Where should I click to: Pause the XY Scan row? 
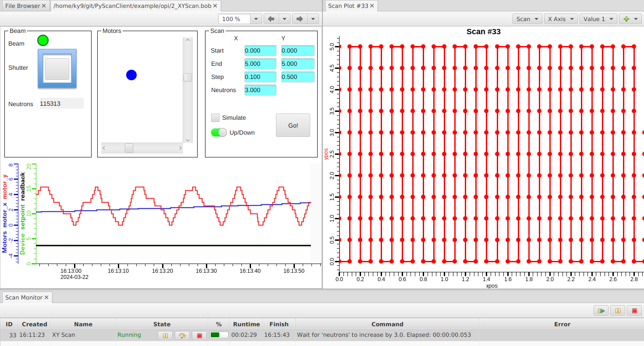pos(165,335)
